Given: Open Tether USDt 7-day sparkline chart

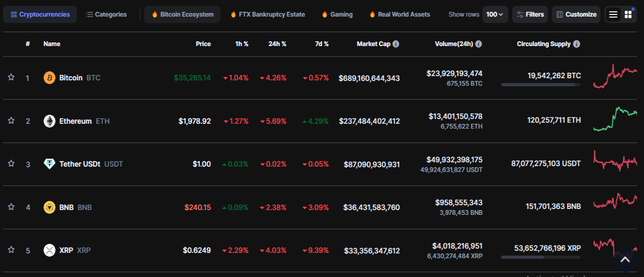Looking at the screenshot, I should 615,161.
